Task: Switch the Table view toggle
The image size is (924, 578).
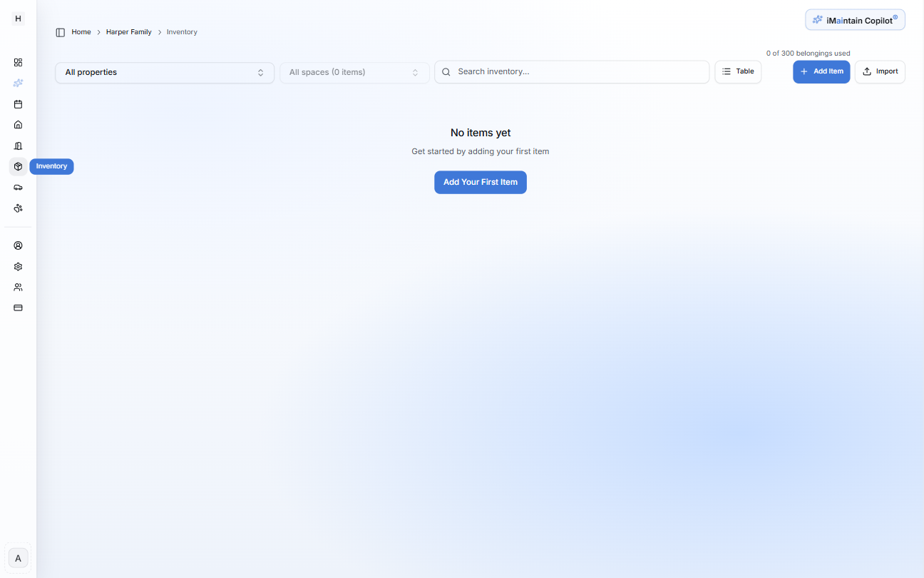Action: (738, 71)
